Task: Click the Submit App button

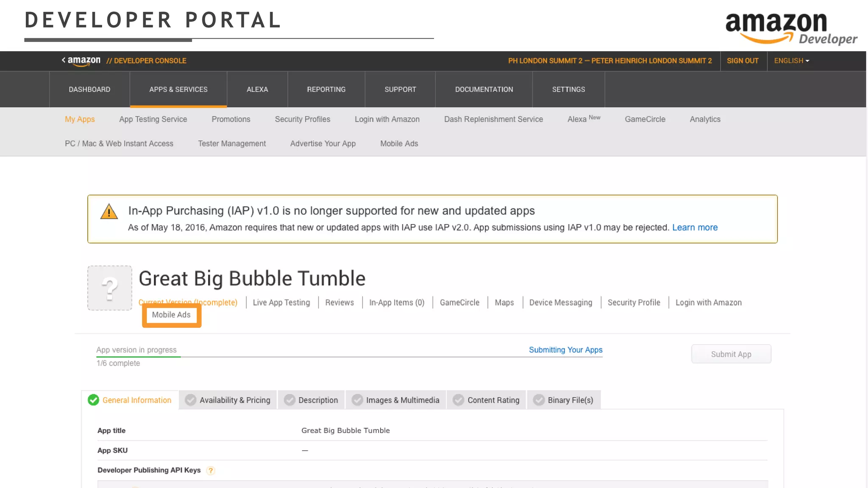Action: pos(731,354)
